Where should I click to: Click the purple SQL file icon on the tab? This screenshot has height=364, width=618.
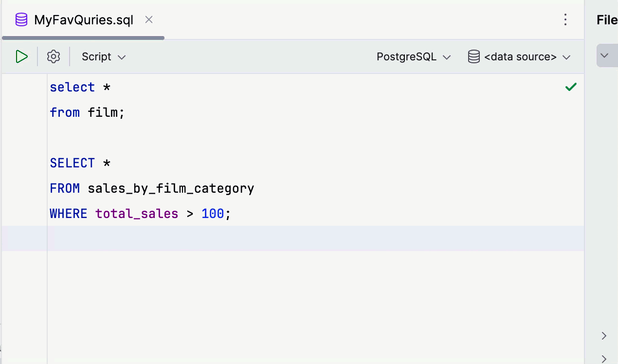[x=21, y=20]
